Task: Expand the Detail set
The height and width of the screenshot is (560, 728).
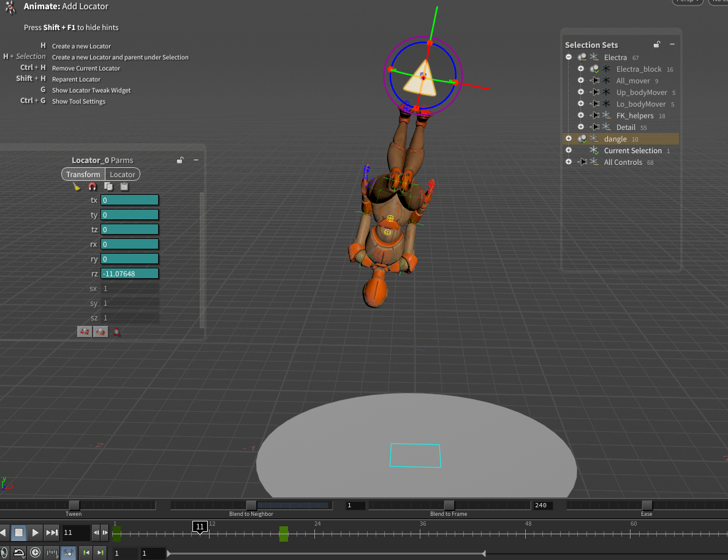Action: [x=581, y=127]
